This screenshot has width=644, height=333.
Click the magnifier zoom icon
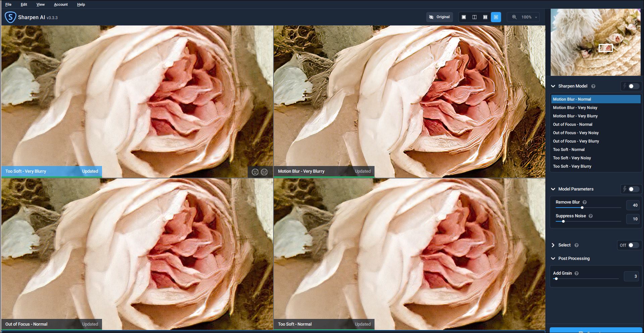[x=514, y=17]
